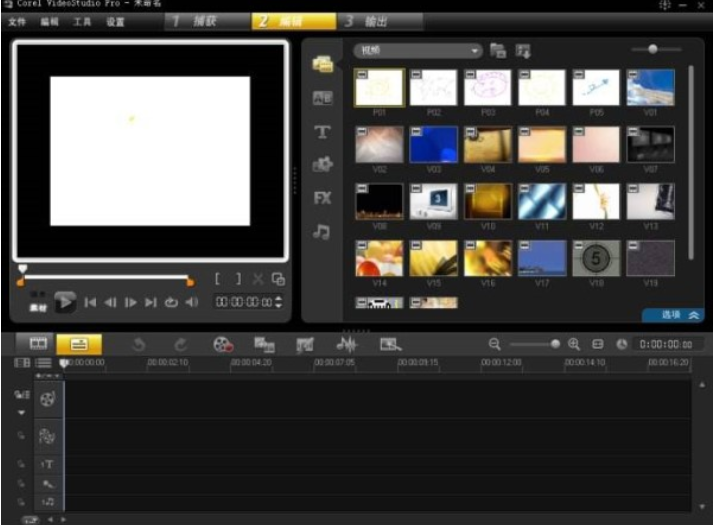Open the Audio music note library
This screenshot has width=716, height=525.
click(x=322, y=231)
